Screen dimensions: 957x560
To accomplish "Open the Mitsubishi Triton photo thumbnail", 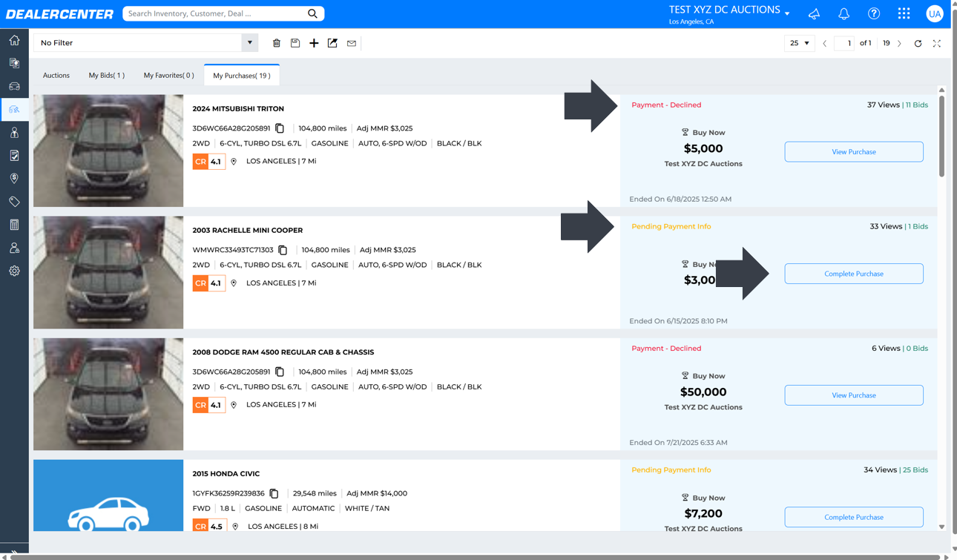I will click(x=108, y=151).
